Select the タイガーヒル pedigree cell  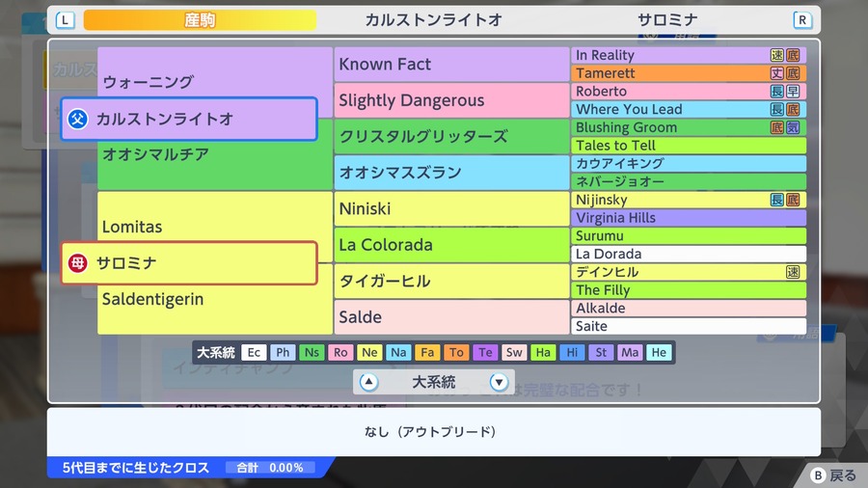click(451, 281)
